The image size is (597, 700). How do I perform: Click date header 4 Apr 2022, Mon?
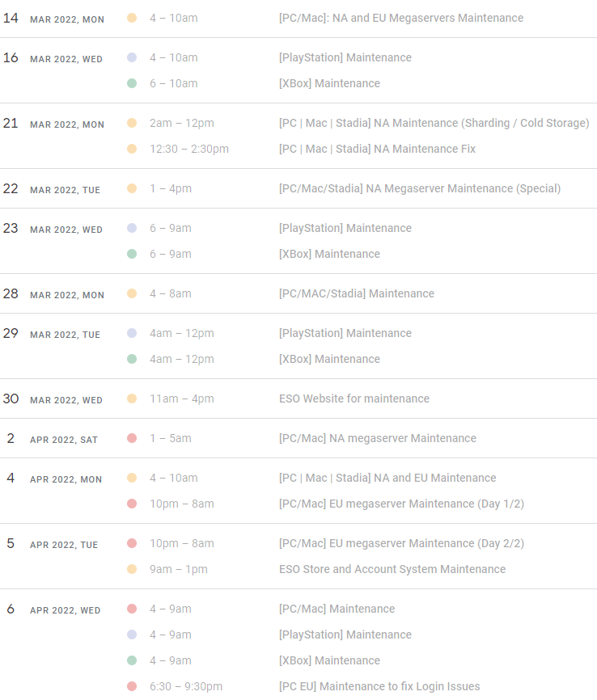pyautogui.click(x=54, y=479)
